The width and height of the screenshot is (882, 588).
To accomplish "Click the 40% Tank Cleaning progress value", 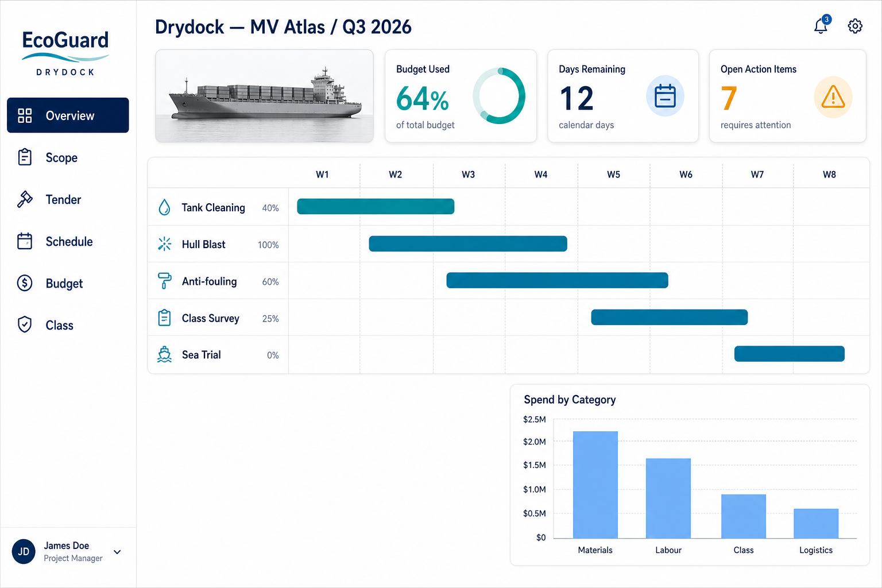I will [270, 208].
